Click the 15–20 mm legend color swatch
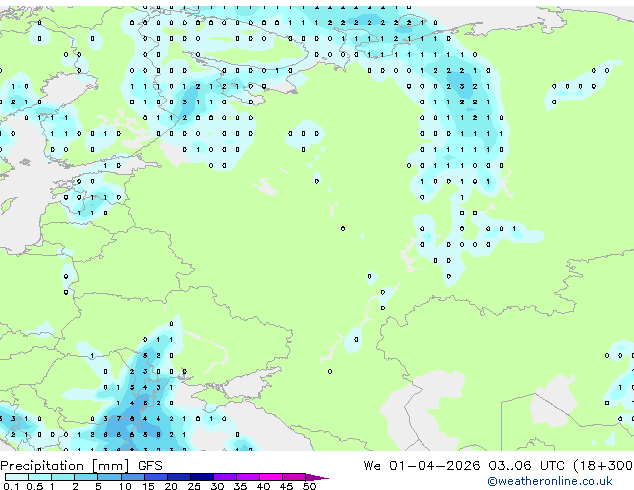Screen dimensions: 634x490 point(156,477)
